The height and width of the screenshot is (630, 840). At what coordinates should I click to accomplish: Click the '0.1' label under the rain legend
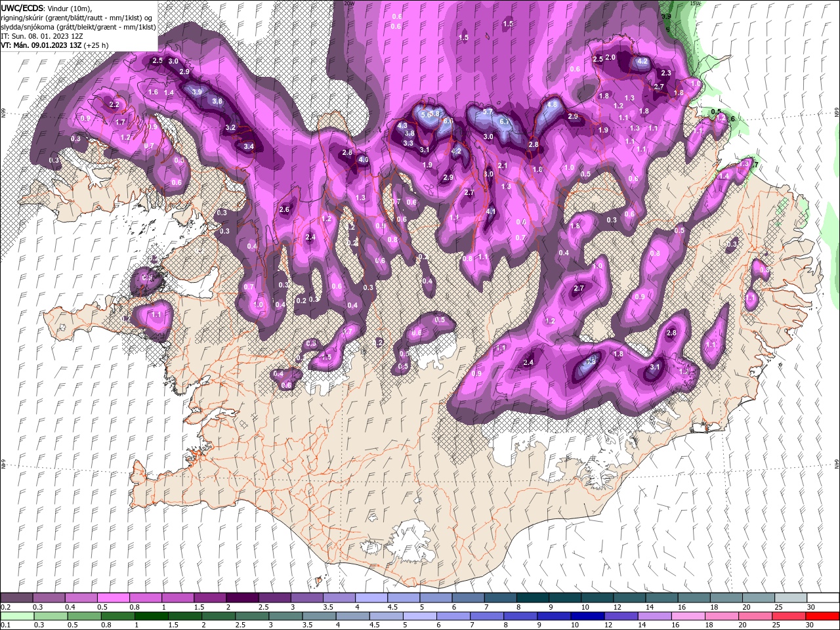pyautogui.click(x=5, y=625)
